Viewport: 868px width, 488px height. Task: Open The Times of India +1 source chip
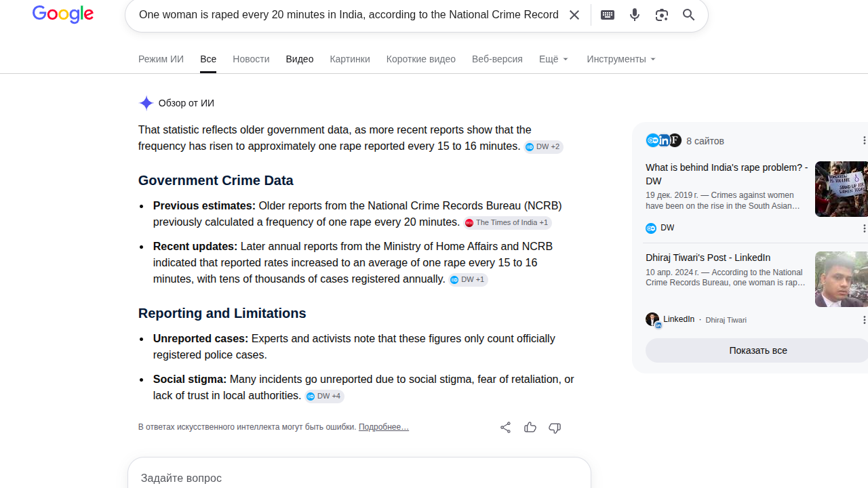[508, 223]
